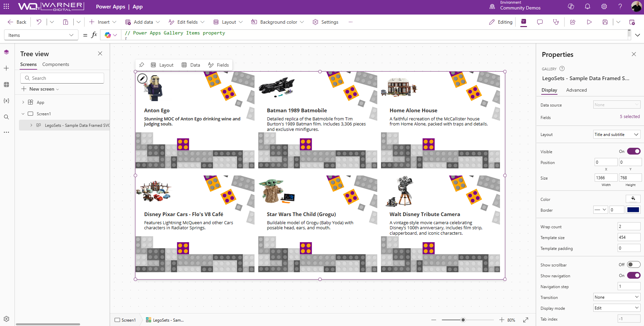Expand the LegoSets gallery tree node
The image size is (644, 326).
(31, 125)
